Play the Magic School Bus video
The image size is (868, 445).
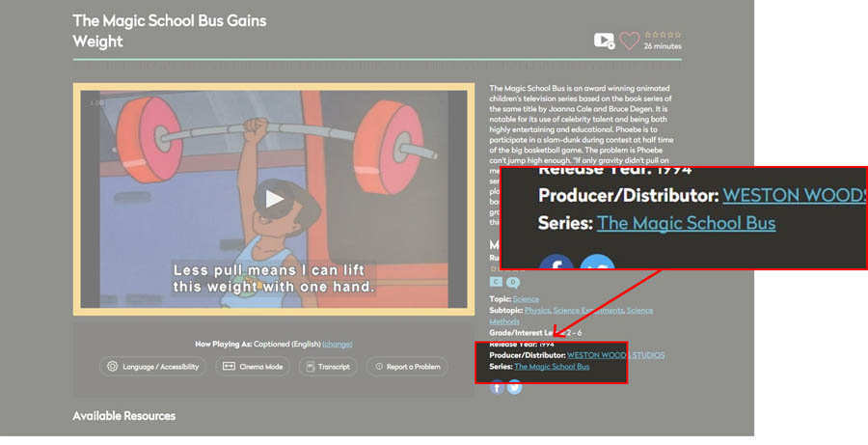coord(274,199)
